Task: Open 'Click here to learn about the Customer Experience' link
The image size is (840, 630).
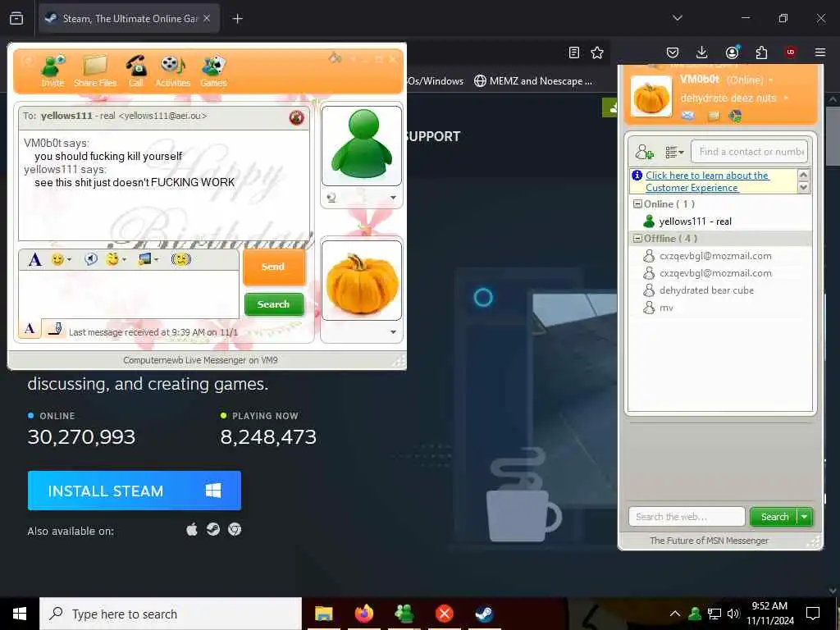Action: point(707,181)
